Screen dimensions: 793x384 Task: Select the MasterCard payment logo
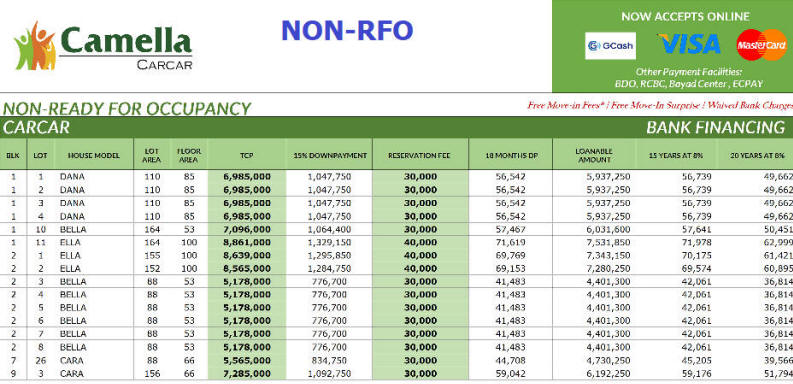(762, 45)
